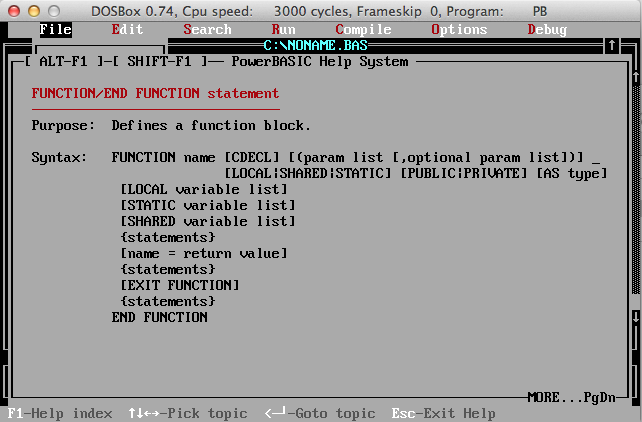This screenshot has width=642, height=422.
Task: Open the Run menu
Action: coord(283,29)
